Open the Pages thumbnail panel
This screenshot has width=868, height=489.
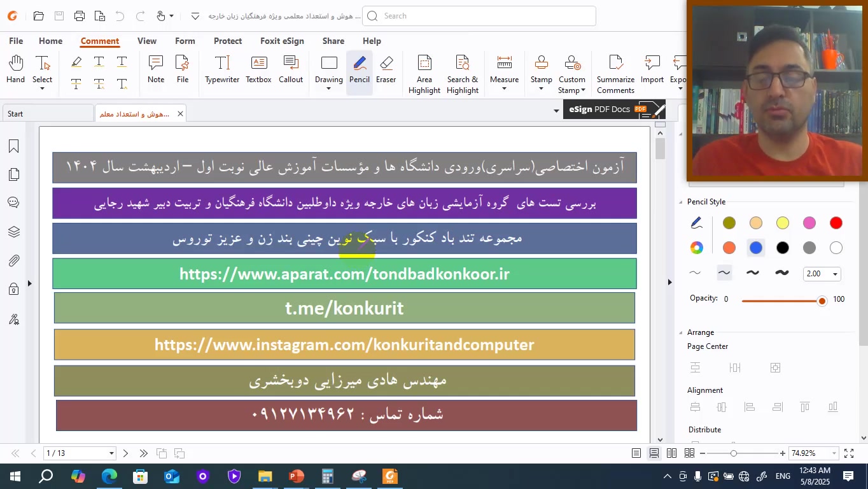[13, 174]
